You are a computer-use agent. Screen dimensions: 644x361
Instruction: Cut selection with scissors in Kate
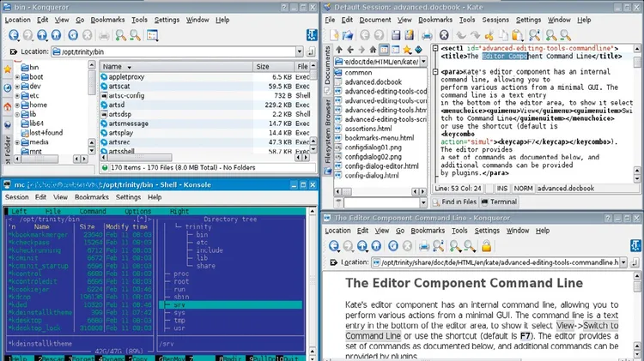(489, 35)
